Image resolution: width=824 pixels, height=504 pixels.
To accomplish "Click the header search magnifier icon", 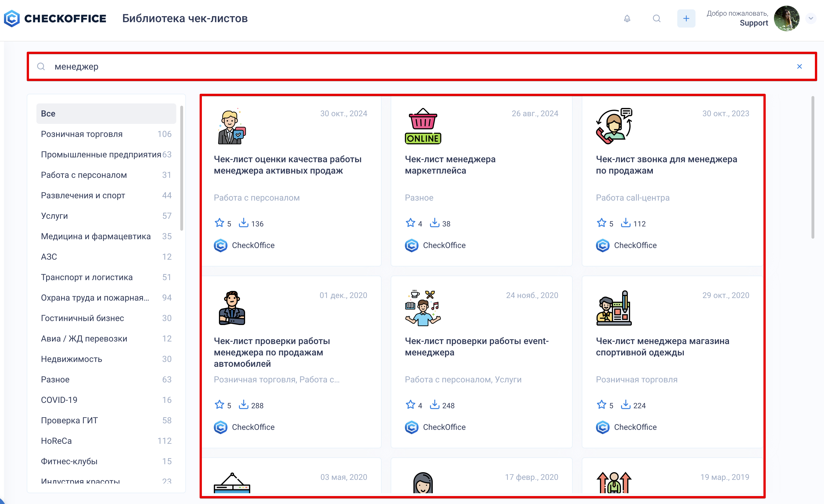I will click(x=657, y=18).
